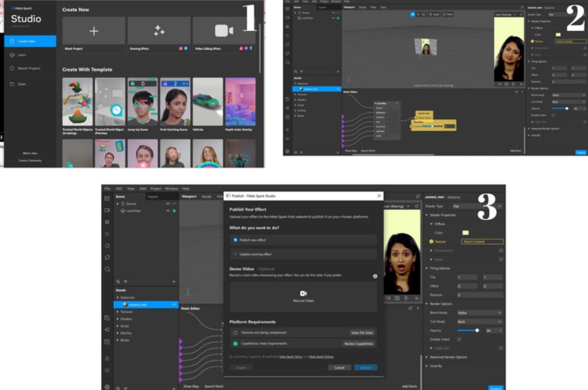
Task: Click Creator Community in the Studio home window
Action: point(30,161)
